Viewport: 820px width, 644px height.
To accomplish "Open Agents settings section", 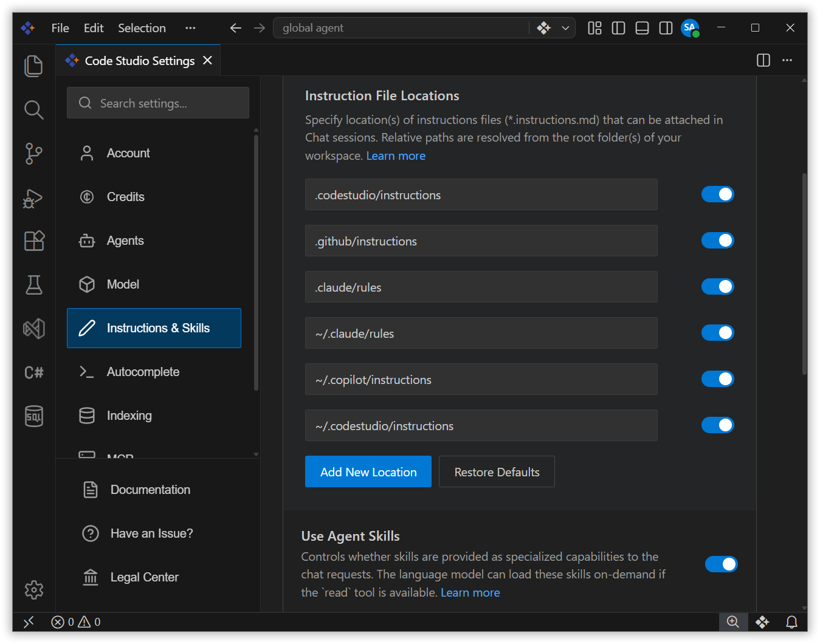I will [154, 241].
